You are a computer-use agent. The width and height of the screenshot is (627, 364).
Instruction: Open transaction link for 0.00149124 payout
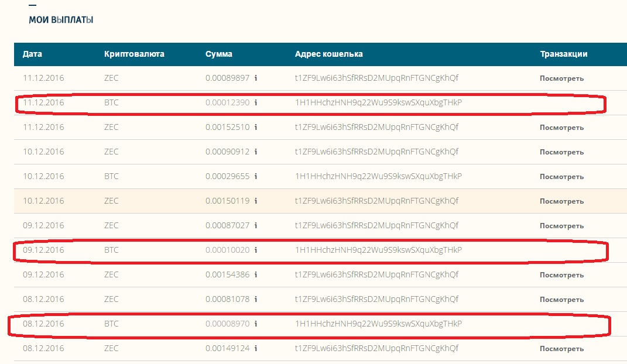pos(561,349)
